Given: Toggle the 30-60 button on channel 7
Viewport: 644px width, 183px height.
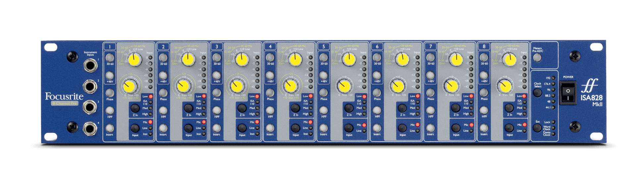Looking at the screenshot, I should (430, 57).
